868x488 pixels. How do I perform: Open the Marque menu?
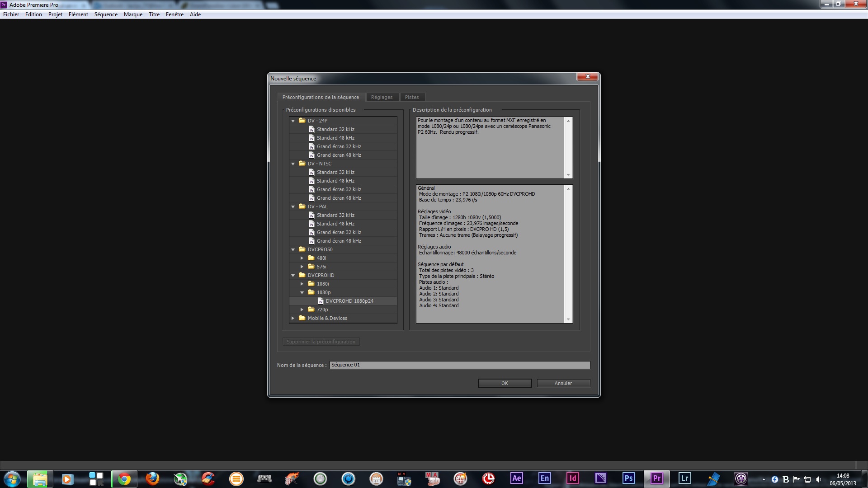pos(133,14)
